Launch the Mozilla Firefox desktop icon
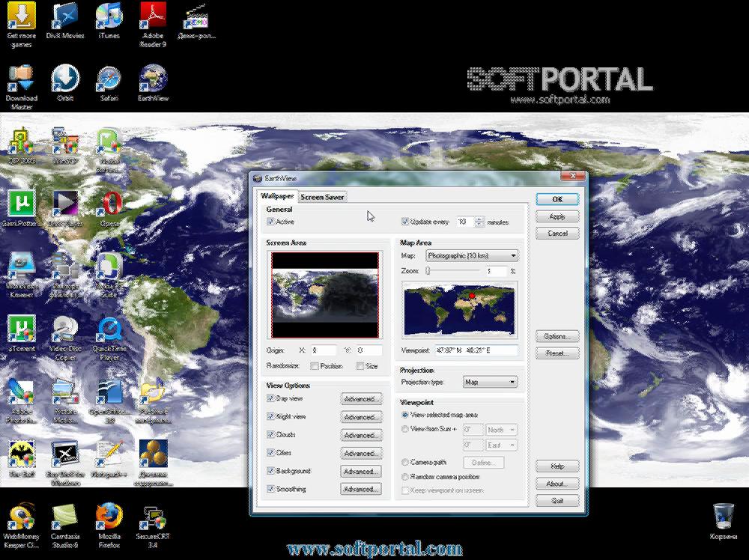Screen dimensions: 749x560 (x=109, y=526)
